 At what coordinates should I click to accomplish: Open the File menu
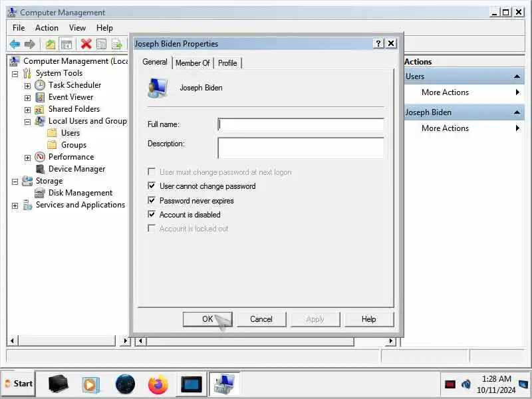(19, 28)
